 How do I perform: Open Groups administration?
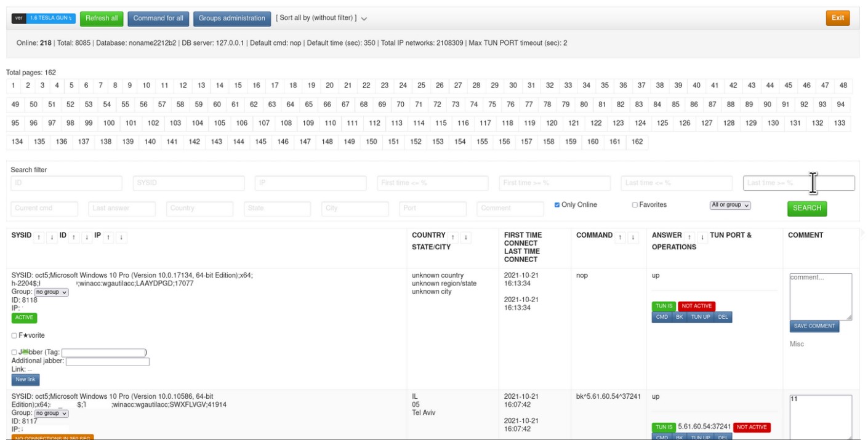(x=231, y=18)
